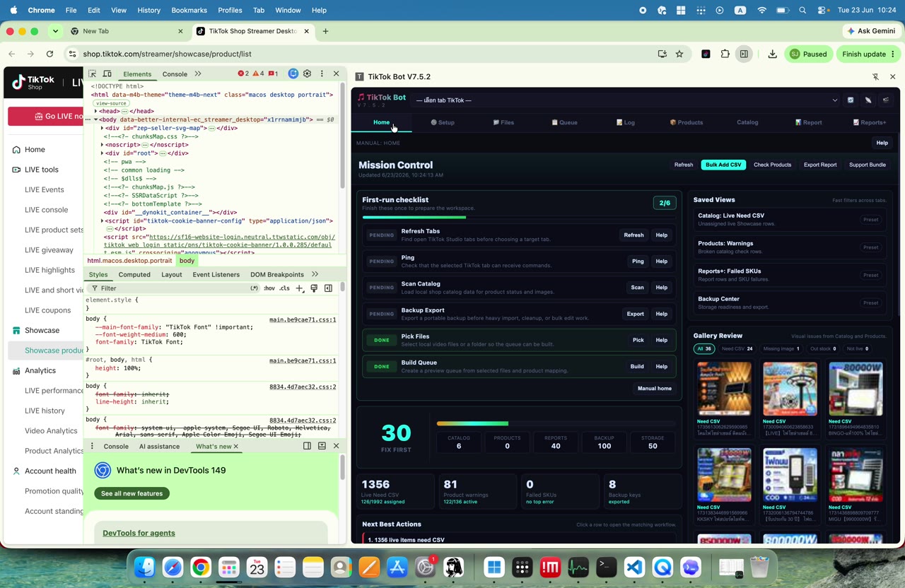Click the Export button for Backup Export
The height and width of the screenshot is (588, 905).
636,314
